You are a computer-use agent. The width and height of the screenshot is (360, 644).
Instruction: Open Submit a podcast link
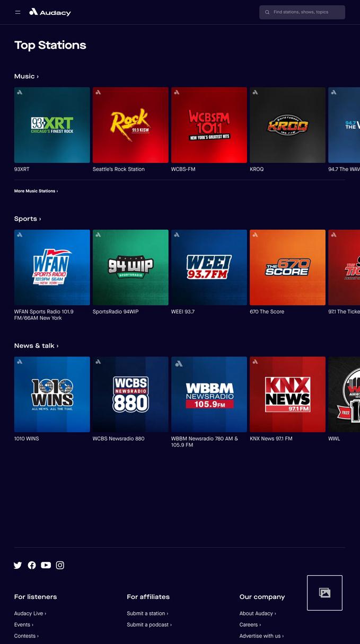149,625
